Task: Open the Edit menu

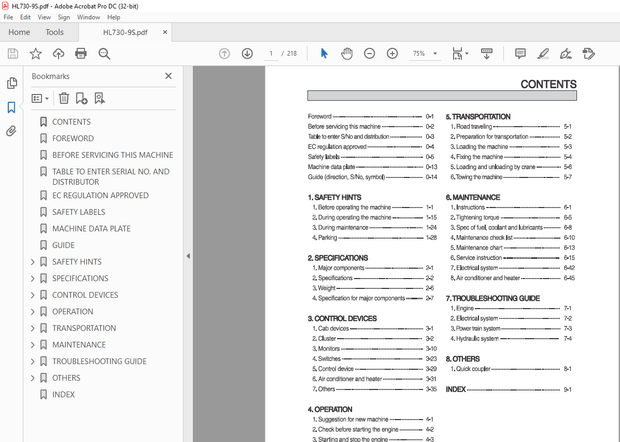Action: pos(25,17)
